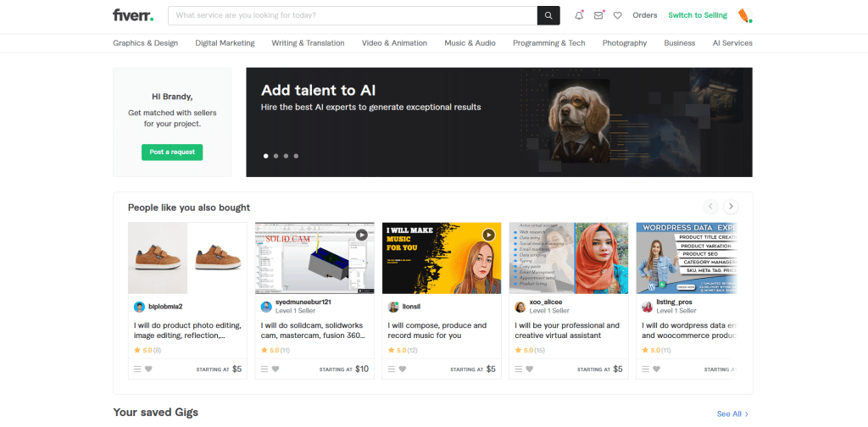Viewport: 868px width, 427px height.
Task: Open the notifications bell
Action: [x=579, y=15]
